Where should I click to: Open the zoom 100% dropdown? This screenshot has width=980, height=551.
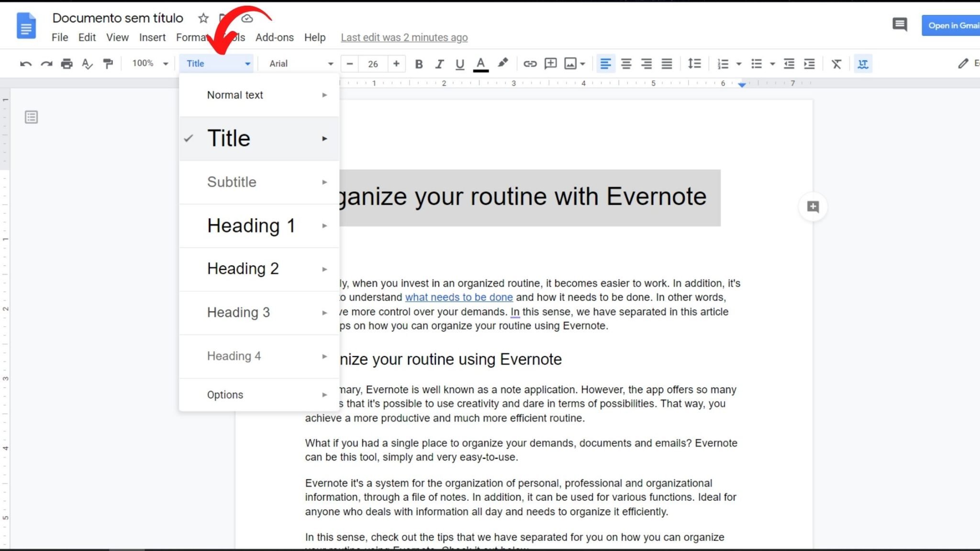click(150, 63)
